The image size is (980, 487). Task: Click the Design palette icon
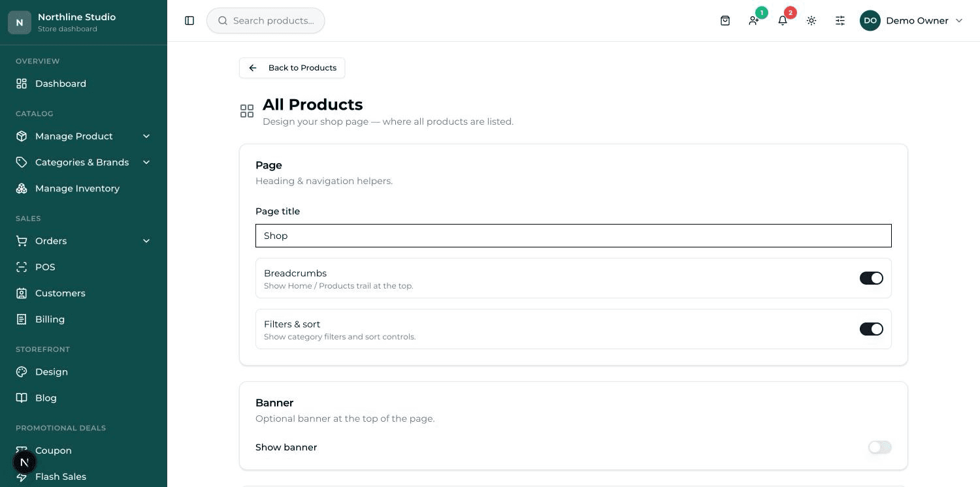[x=22, y=371]
